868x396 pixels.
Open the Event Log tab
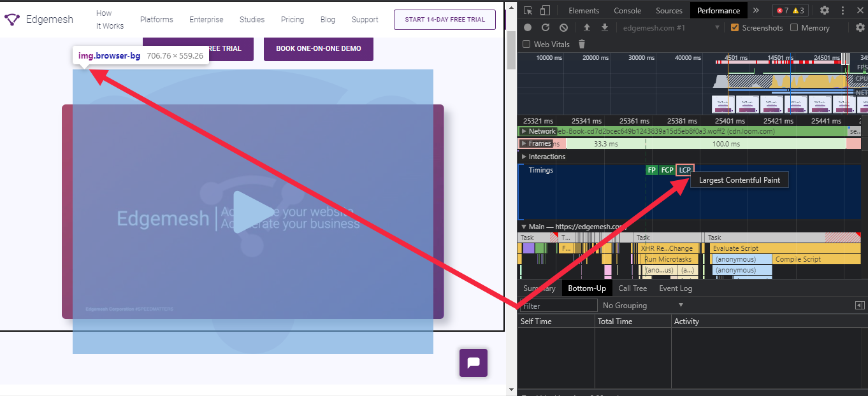tap(676, 288)
